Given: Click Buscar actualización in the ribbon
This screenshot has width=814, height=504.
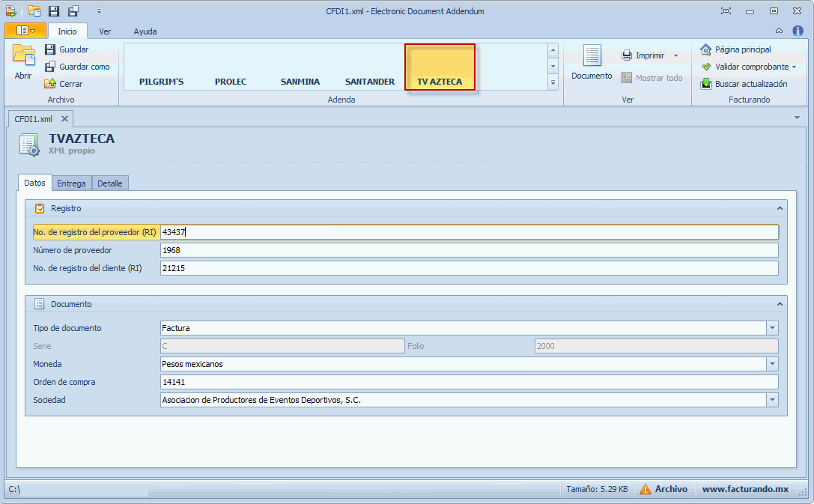Looking at the screenshot, I should [744, 84].
